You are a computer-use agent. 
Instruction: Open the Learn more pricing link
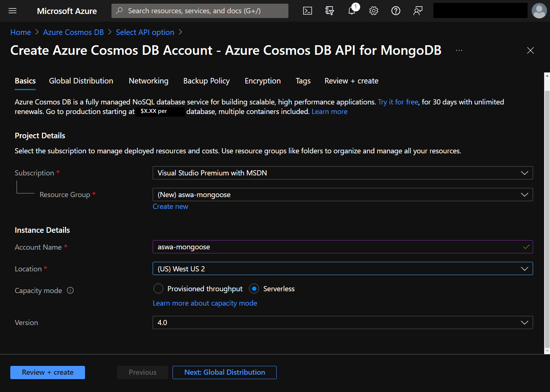[330, 111]
